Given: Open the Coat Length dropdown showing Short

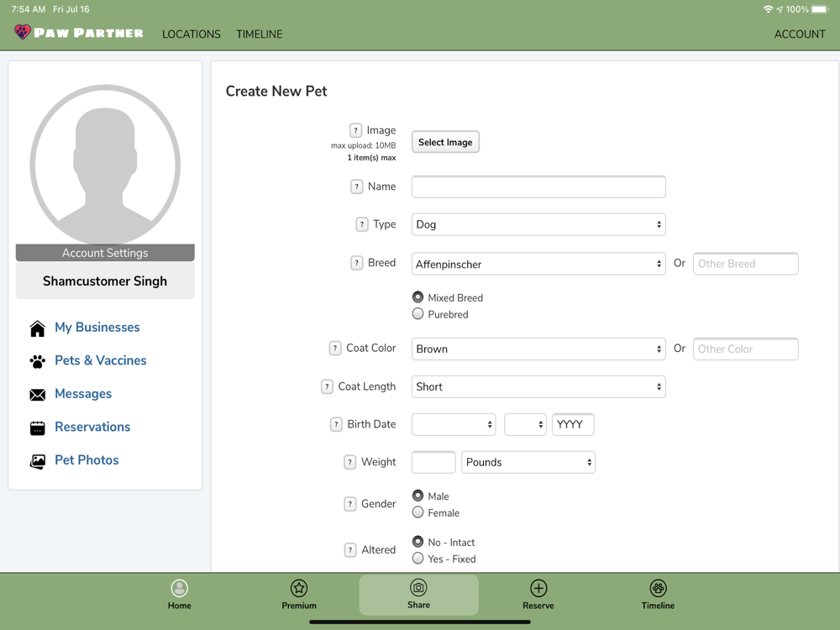Looking at the screenshot, I should pyautogui.click(x=538, y=386).
